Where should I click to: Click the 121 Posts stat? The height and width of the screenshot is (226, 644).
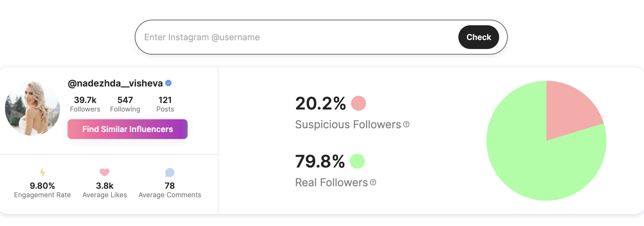165,104
